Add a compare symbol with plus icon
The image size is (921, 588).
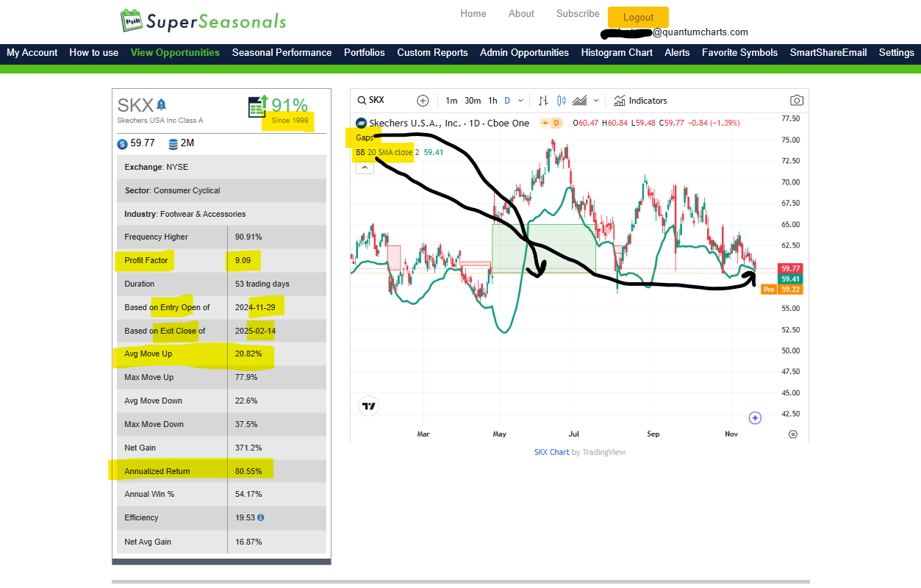point(423,101)
